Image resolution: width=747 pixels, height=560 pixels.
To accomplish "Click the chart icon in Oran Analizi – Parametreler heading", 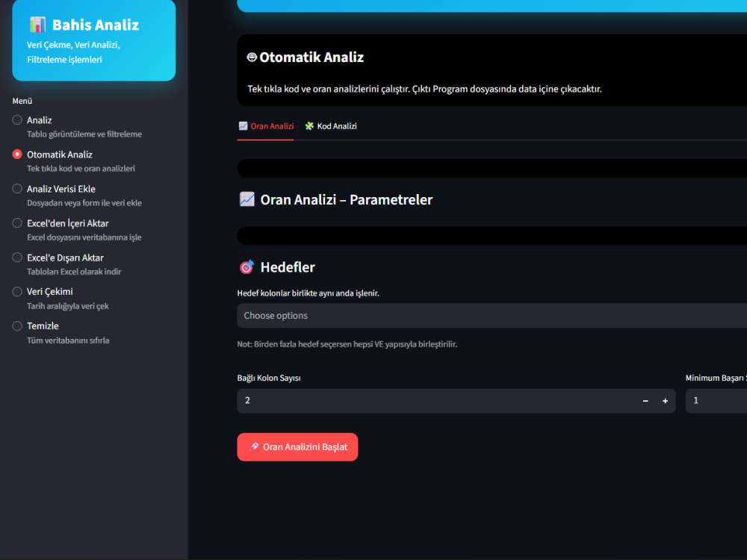I will (x=247, y=199).
